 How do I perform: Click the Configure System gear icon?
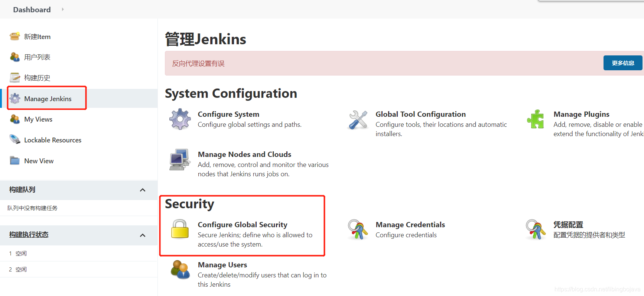pos(180,119)
